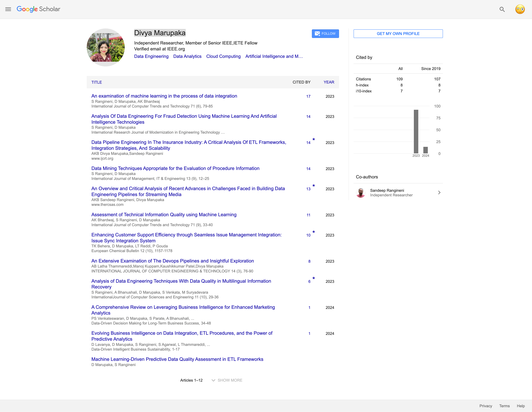Screen dimensions: 532x412
Task: Open the Help link in the footer
Action: [x=521, y=406]
